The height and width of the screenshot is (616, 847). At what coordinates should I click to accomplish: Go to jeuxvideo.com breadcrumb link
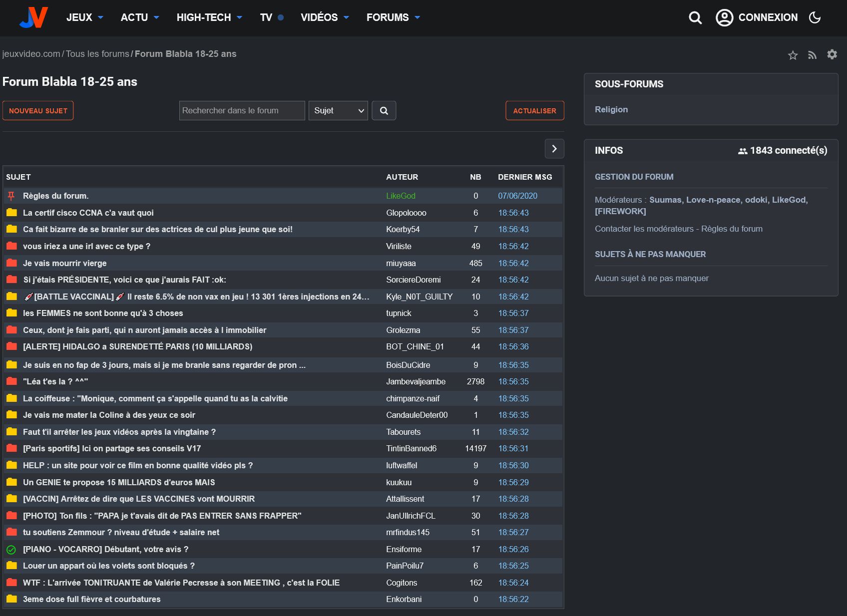click(x=31, y=54)
